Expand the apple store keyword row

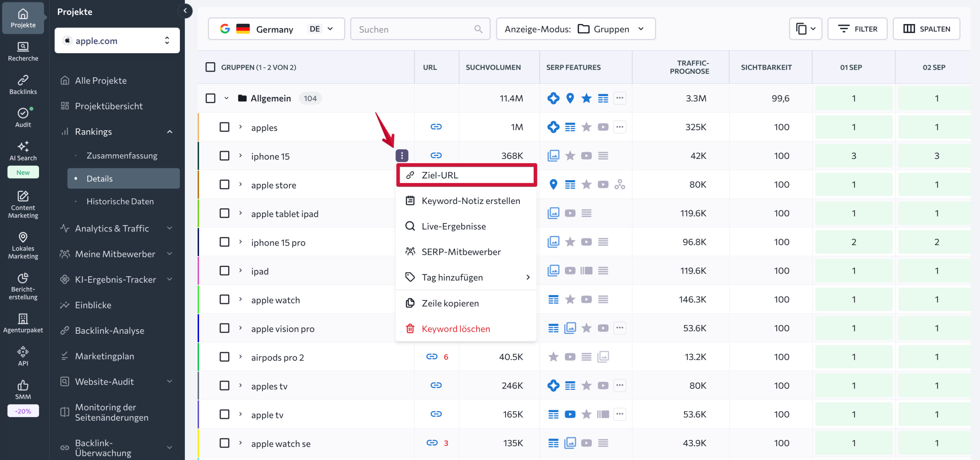[x=240, y=184]
